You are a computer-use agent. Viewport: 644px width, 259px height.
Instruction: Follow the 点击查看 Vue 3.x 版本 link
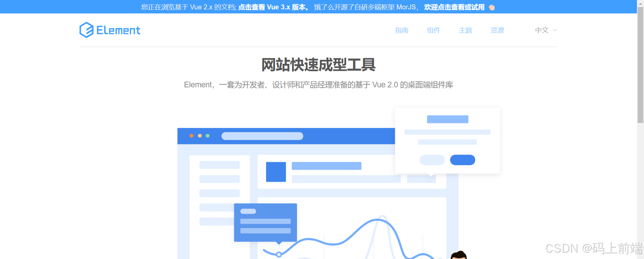274,7
